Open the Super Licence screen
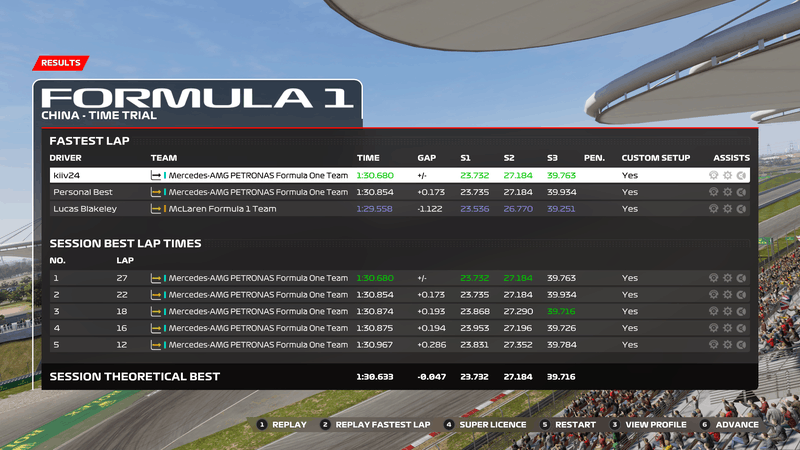800x450 pixels. pos(485,424)
